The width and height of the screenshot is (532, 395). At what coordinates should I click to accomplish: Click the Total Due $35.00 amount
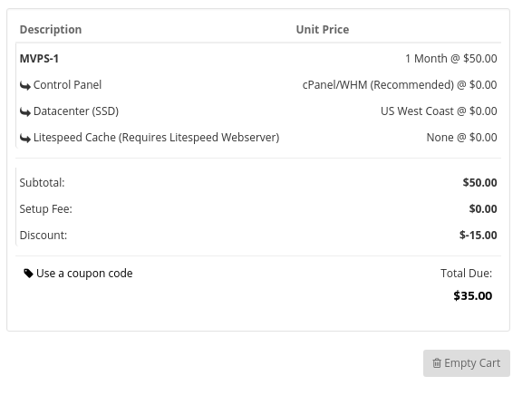click(x=472, y=295)
